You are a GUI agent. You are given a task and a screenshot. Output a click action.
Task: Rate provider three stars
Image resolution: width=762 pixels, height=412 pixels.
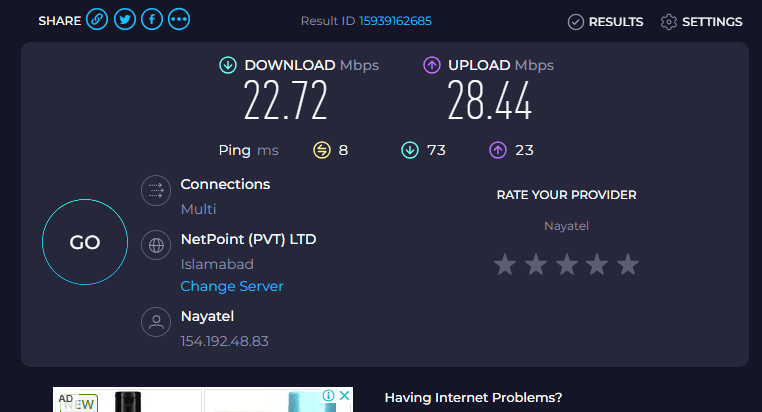[567, 264]
